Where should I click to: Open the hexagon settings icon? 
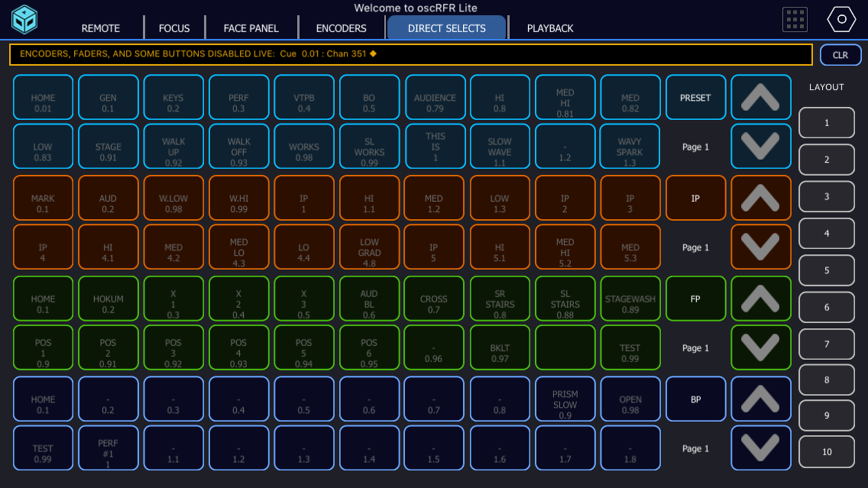[841, 20]
